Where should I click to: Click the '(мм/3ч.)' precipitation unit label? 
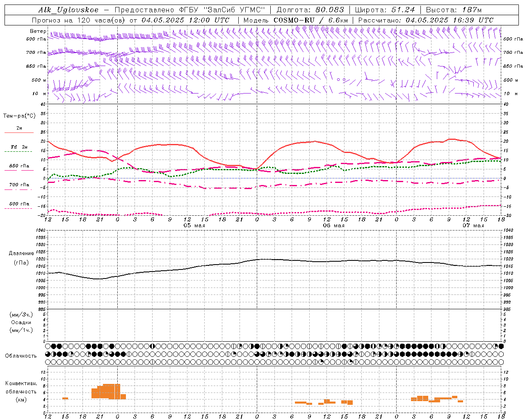21,315
